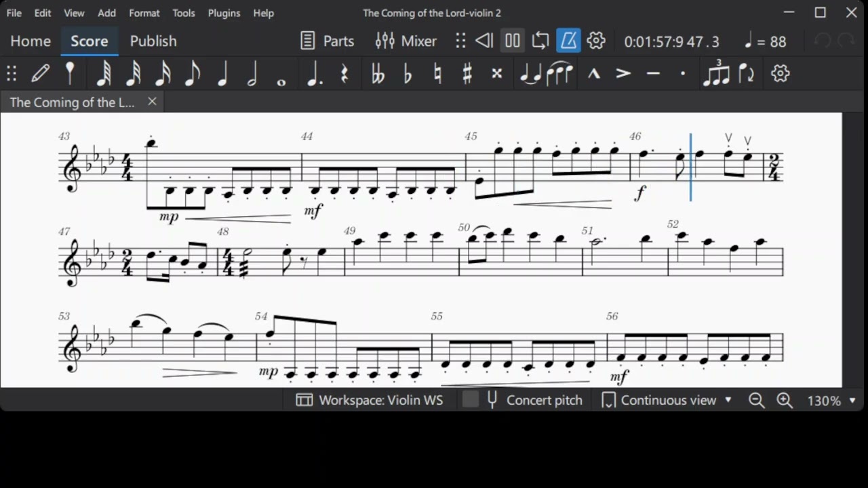Toggle note input pencil mode
The height and width of the screenshot is (488, 868).
pos(40,73)
